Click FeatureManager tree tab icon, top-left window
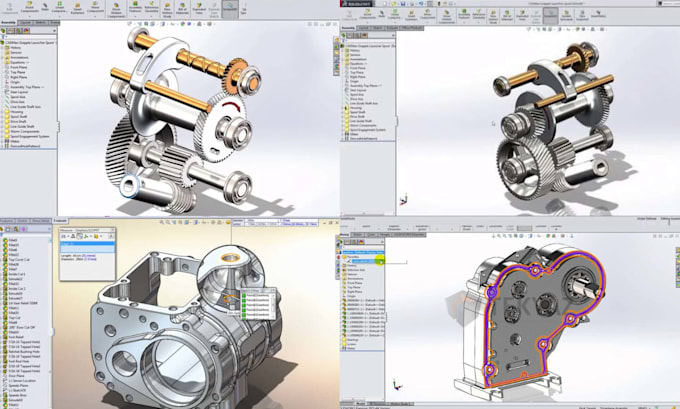The image size is (680, 409). (3, 31)
